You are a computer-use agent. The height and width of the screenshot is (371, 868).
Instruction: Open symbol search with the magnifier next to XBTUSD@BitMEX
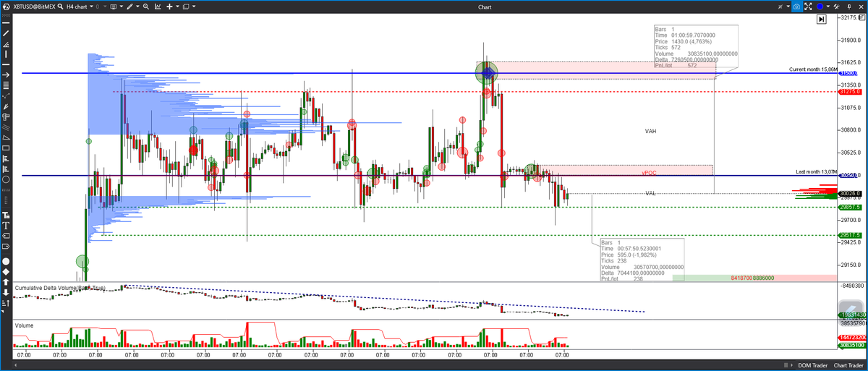click(60, 7)
